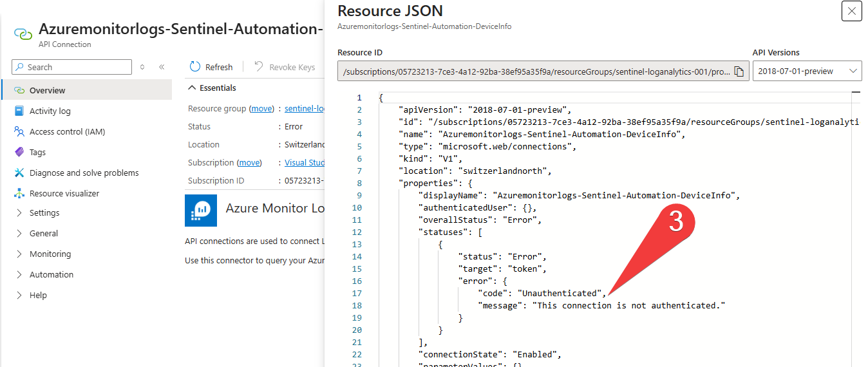Screen dimensions: 868x367
Task: Click the Resource group move link
Action: click(x=261, y=109)
